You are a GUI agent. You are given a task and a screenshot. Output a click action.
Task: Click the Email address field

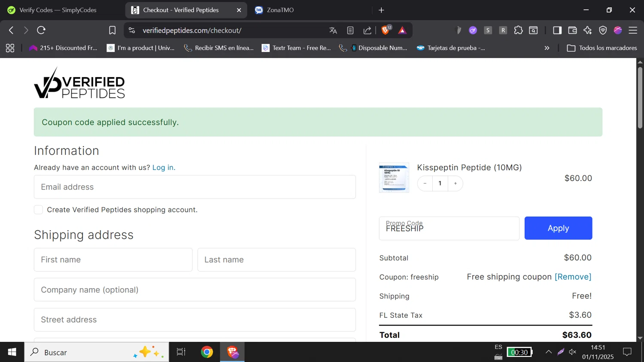[195, 187]
